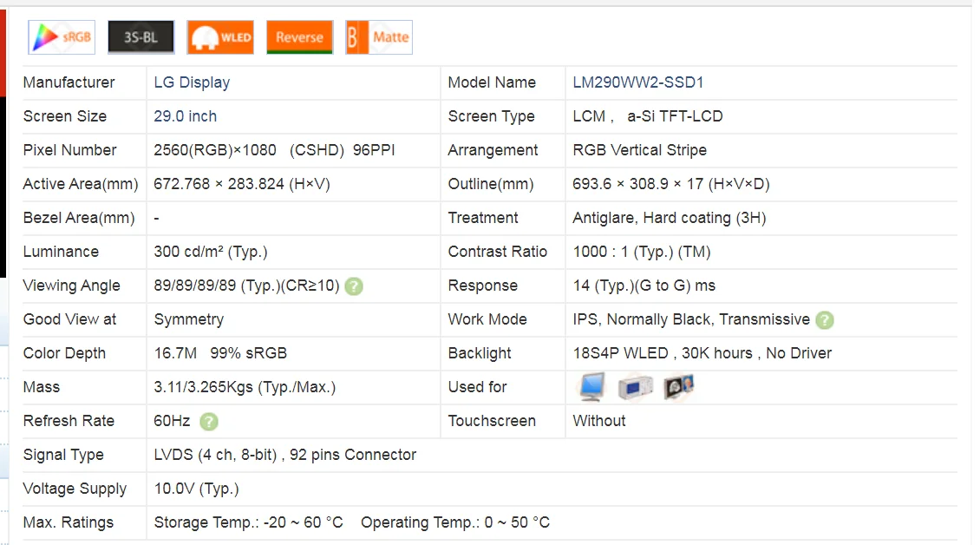Select the contrast ratio value 1000 : 1
980x545 pixels.
click(601, 252)
